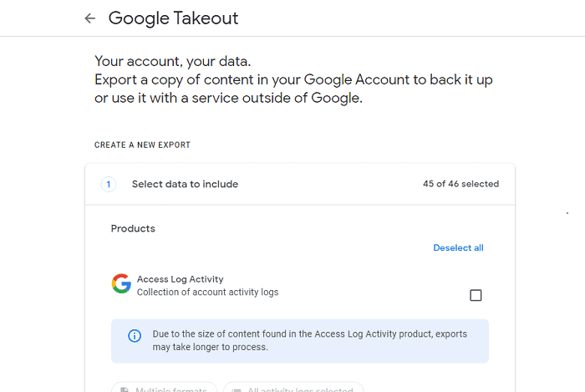Tick the Access Log Activity checkbox
Image resolution: width=585 pixels, height=392 pixels.
[476, 295]
